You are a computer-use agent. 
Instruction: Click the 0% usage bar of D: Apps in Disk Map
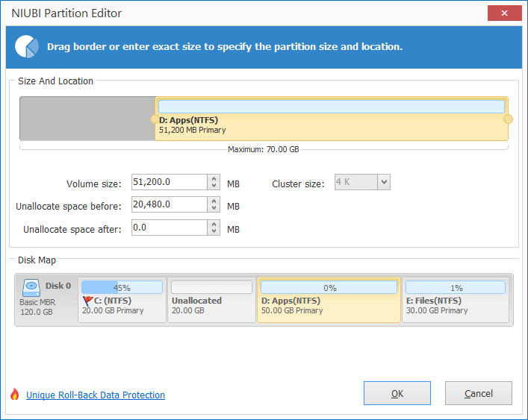(x=329, y=287)
